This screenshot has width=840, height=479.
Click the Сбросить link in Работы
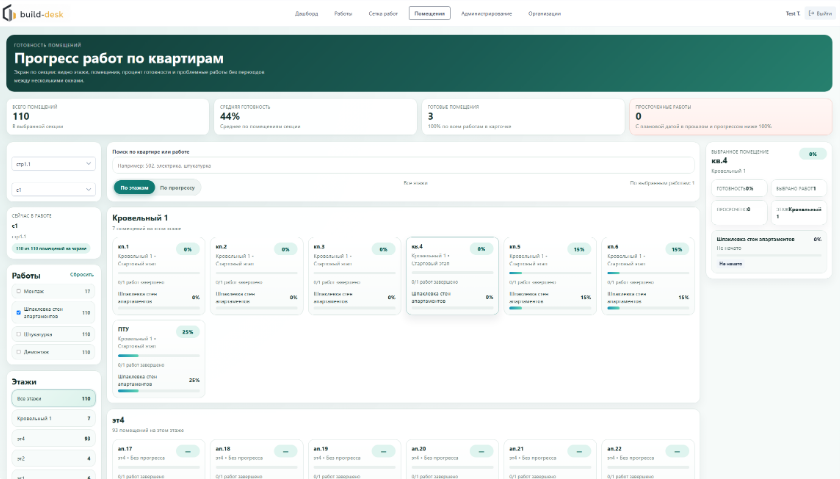(81, 274)
